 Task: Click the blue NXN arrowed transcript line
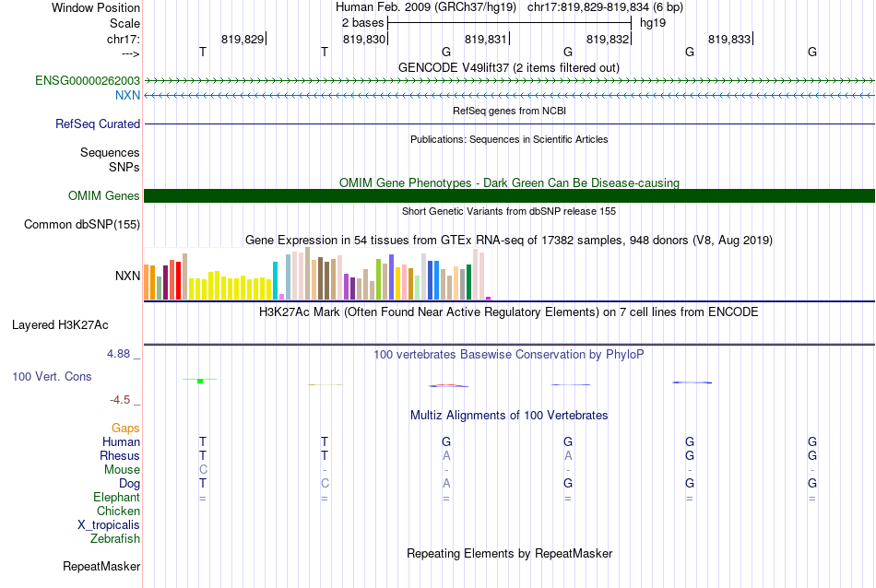509,96
